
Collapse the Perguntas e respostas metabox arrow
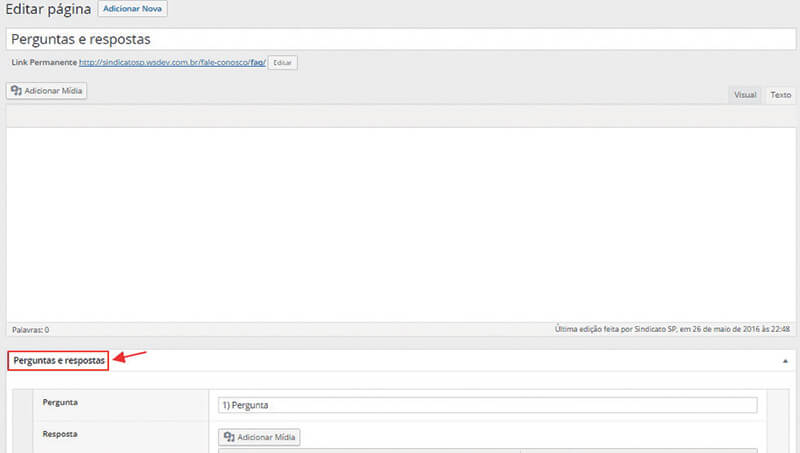pyautogui.click(x=785, y=360)
